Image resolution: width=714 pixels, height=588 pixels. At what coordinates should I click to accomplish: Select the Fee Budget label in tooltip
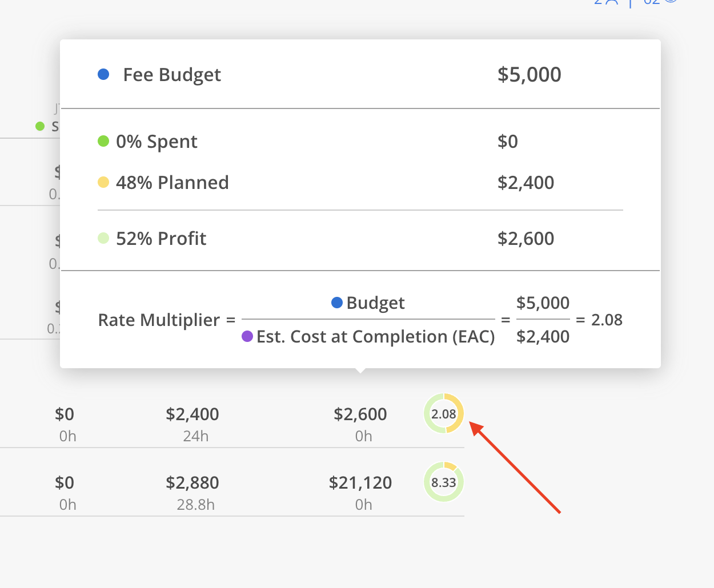[x=172, y=75]
